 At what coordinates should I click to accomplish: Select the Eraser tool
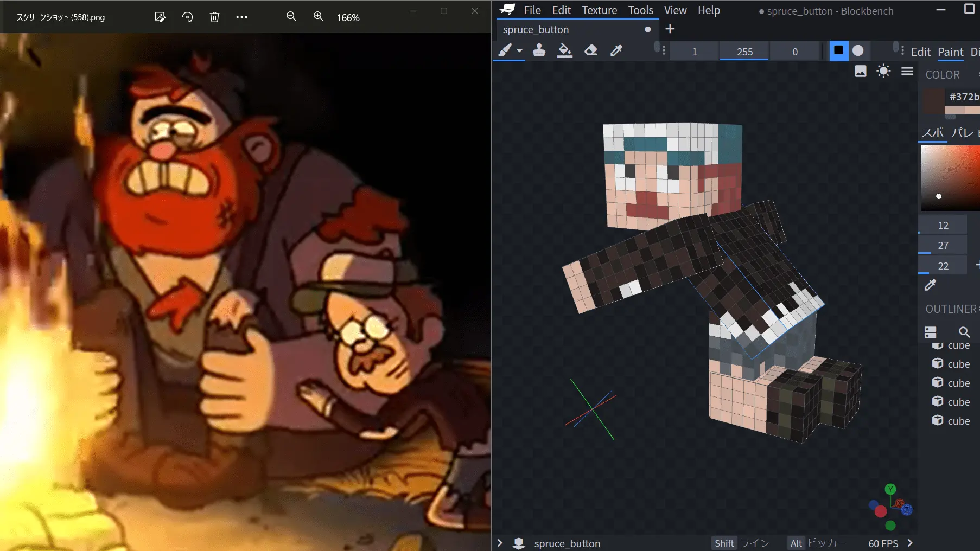pyautogui.click(x=590, y=50)
